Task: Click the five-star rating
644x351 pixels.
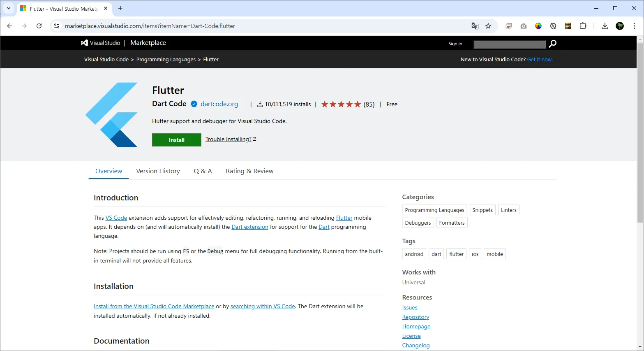Action: tap(341, 104)
